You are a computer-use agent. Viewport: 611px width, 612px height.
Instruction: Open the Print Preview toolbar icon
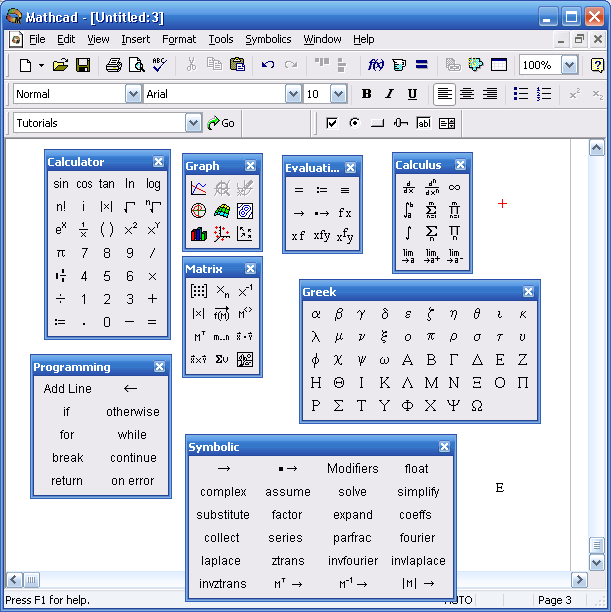point(137,65)
